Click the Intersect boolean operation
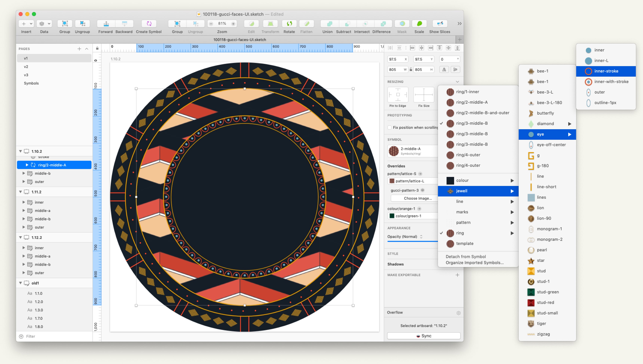Image resolution: width=643 pixels, height=364 pixels. click(365, 23)
